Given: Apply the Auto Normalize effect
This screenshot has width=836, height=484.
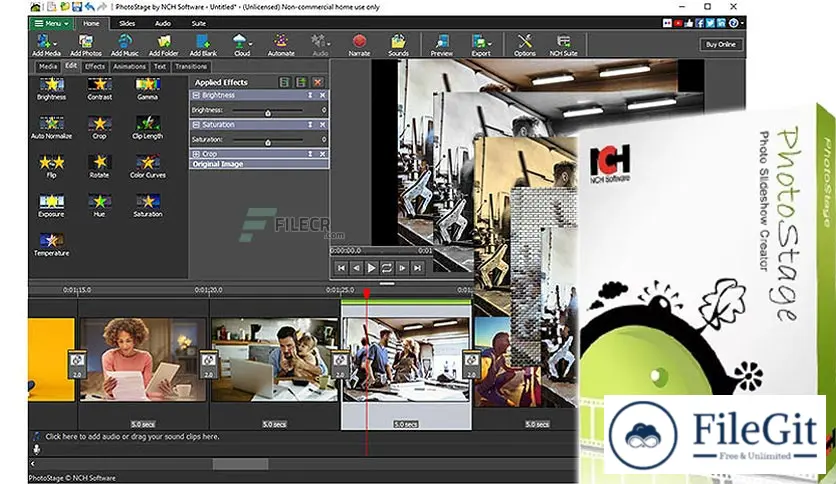Looking at the screenshot, I should click(x=52, y=124).
